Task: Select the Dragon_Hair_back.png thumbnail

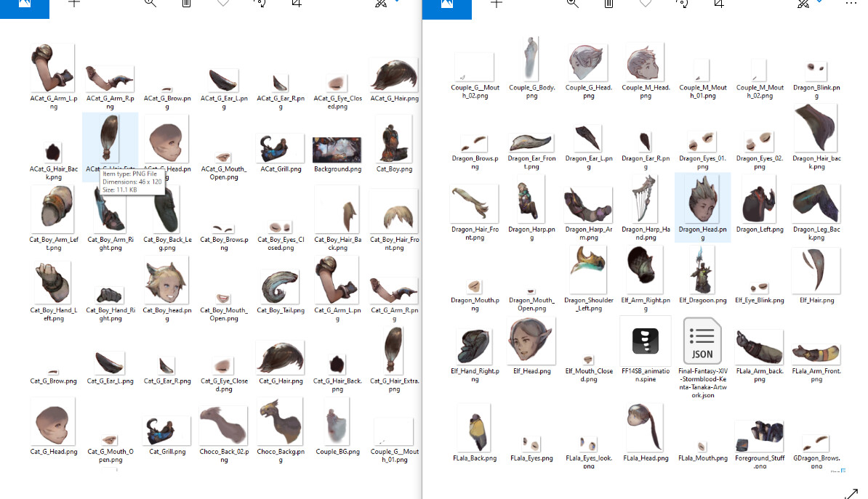Action: pyautogui.click(x=816, y=129)
